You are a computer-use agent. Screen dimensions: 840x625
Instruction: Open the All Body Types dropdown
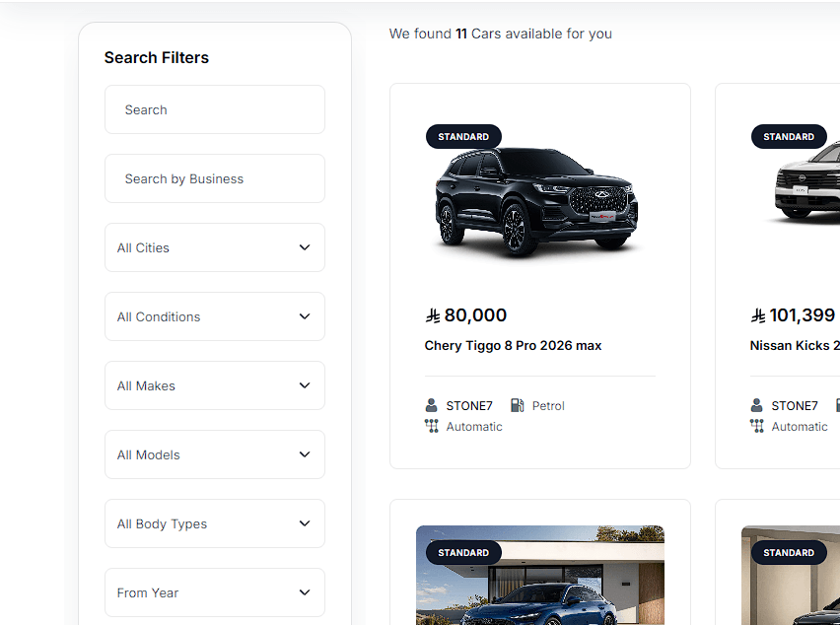(x=215, y=523)
